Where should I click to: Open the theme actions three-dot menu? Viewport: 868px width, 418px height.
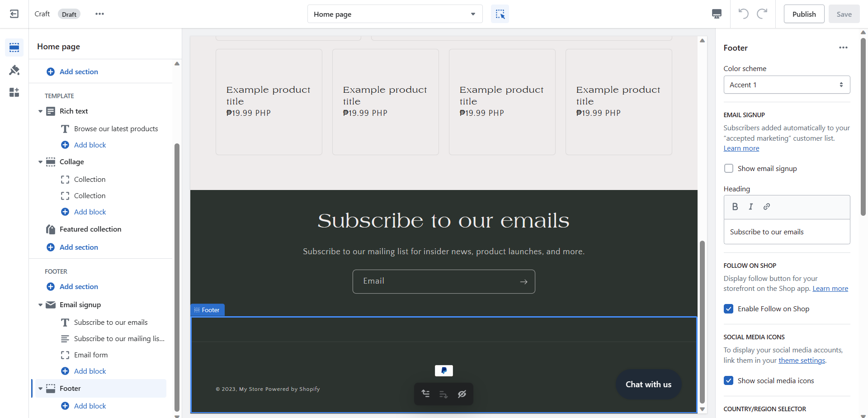pos(99,14)
